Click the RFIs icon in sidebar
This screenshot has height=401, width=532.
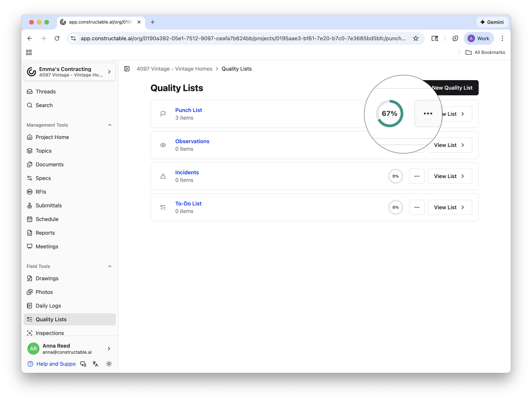point(30,192)
